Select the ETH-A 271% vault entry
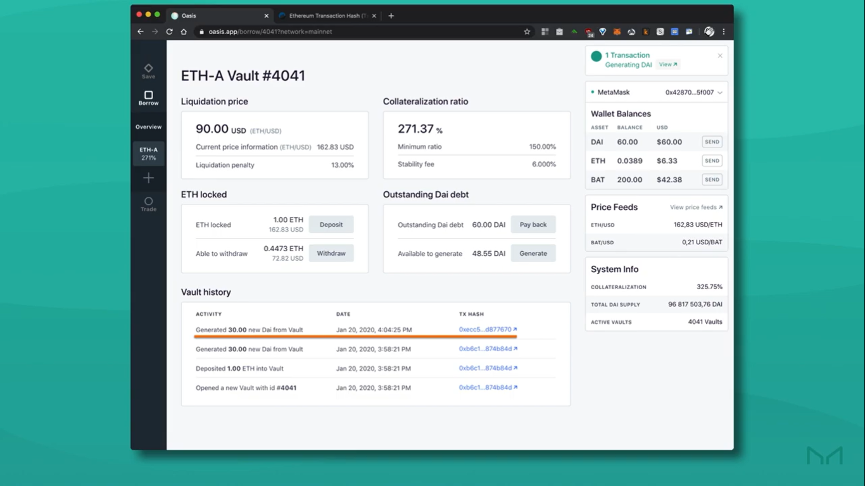The image size is (866, 487). (x=149, y=153)
